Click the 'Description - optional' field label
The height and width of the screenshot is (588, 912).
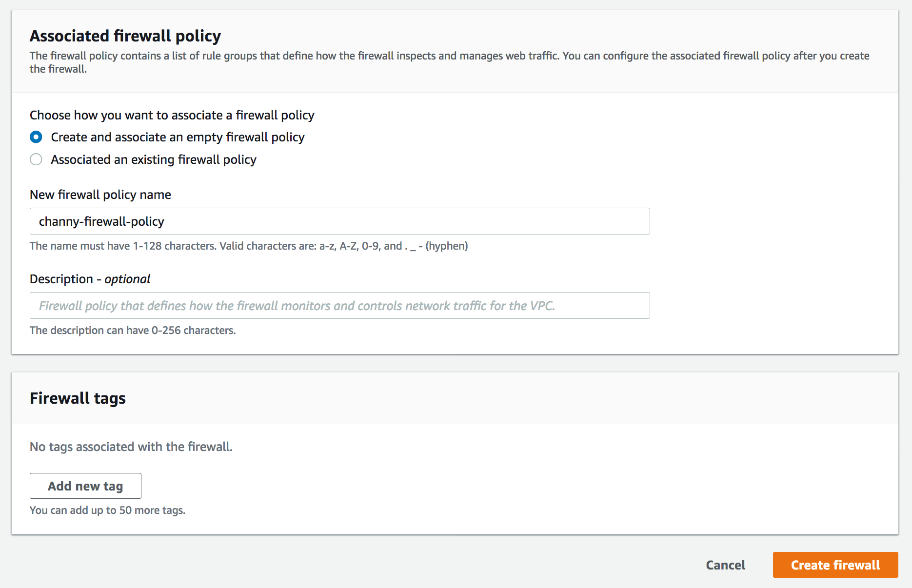(90, 279)
